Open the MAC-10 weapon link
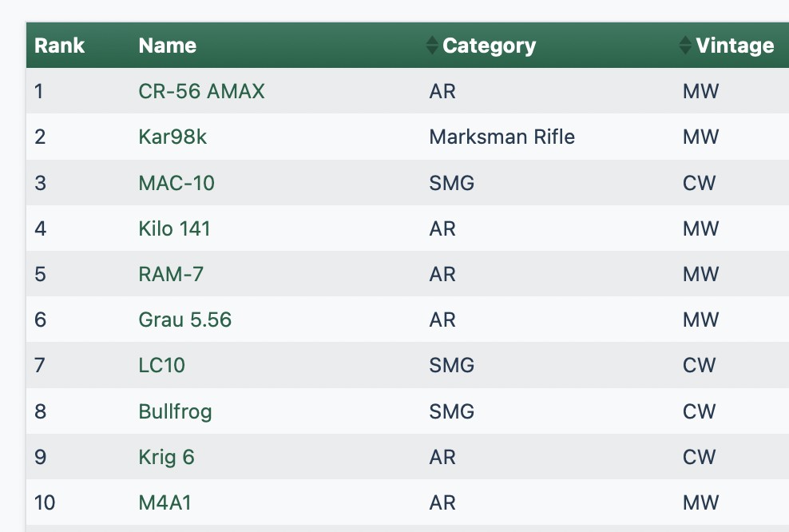789x532 pixels. (176, 183)
